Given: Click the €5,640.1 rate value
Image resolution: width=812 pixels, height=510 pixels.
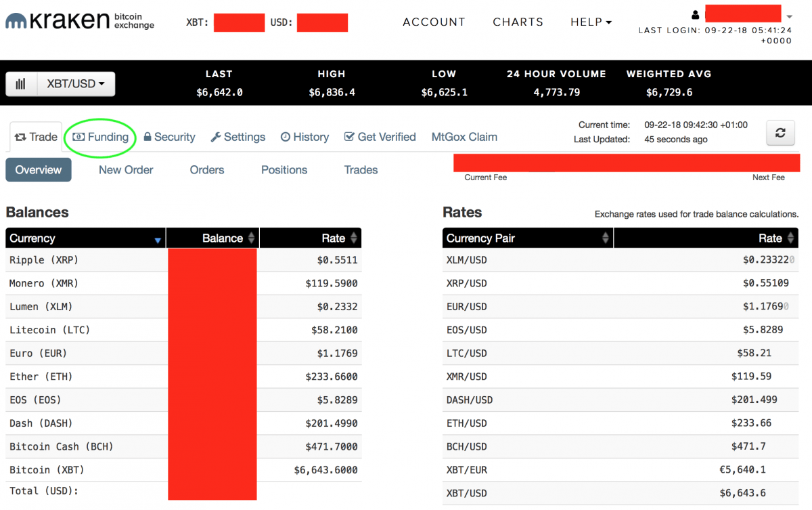Looking at the screenshot, I should [x=742, y=470].
